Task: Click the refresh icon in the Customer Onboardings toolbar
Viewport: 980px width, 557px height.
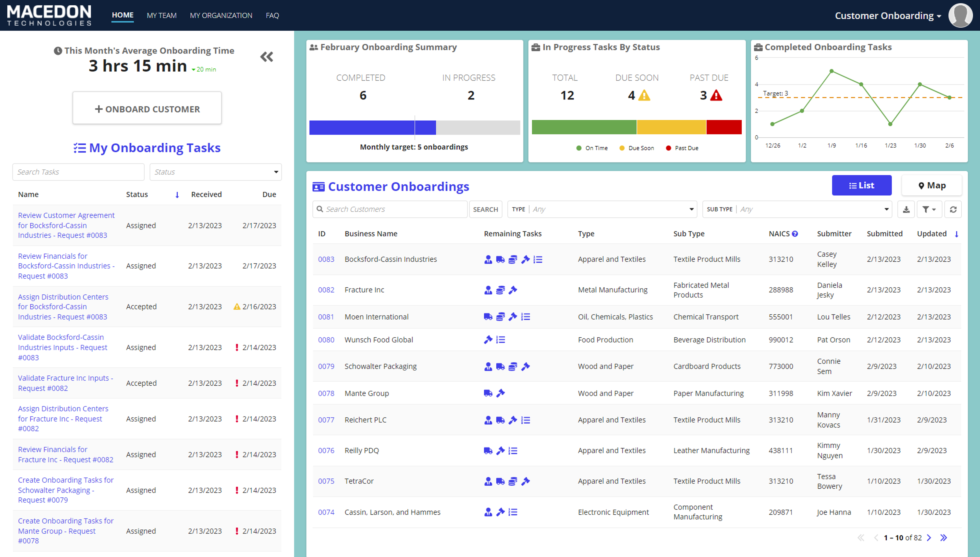Action: (953, 209)
